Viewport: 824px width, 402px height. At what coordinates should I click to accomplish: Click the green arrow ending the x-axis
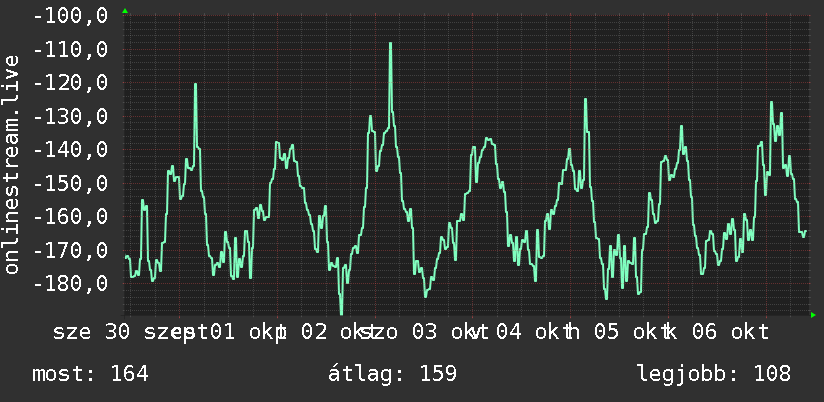pyautogui.click(x=813, y=315)
